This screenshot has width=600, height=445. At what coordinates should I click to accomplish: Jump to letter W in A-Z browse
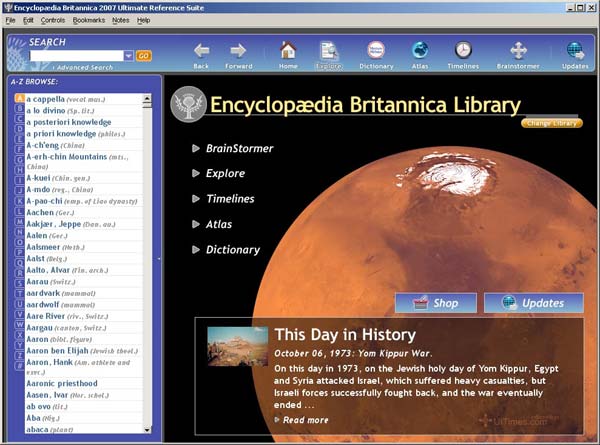pyautogui.click(x=20, y=324)
